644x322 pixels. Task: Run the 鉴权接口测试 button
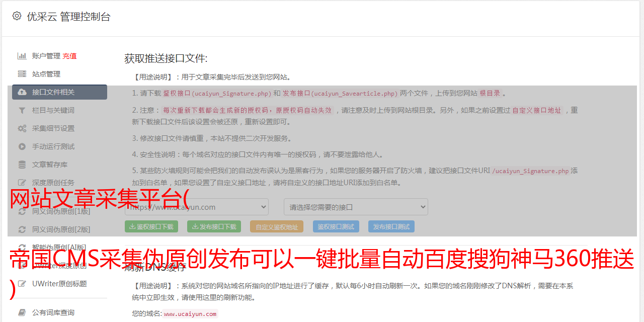[x=336, y=226]
